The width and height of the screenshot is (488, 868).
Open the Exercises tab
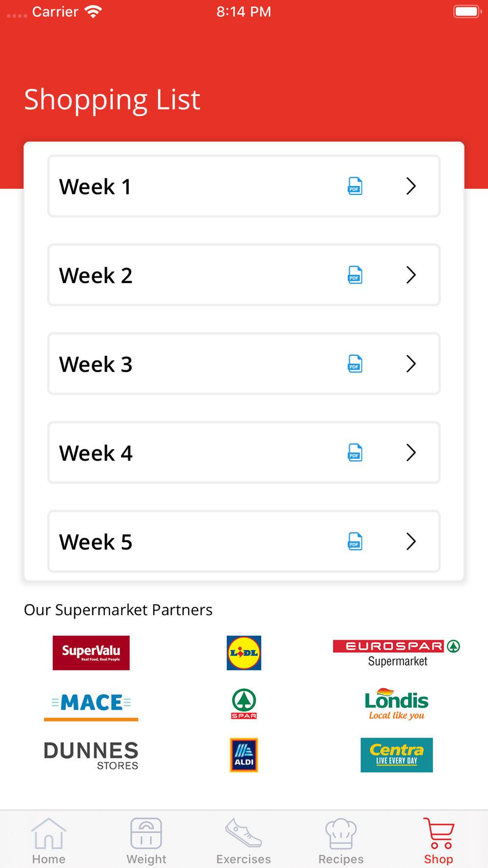point(244,841)
